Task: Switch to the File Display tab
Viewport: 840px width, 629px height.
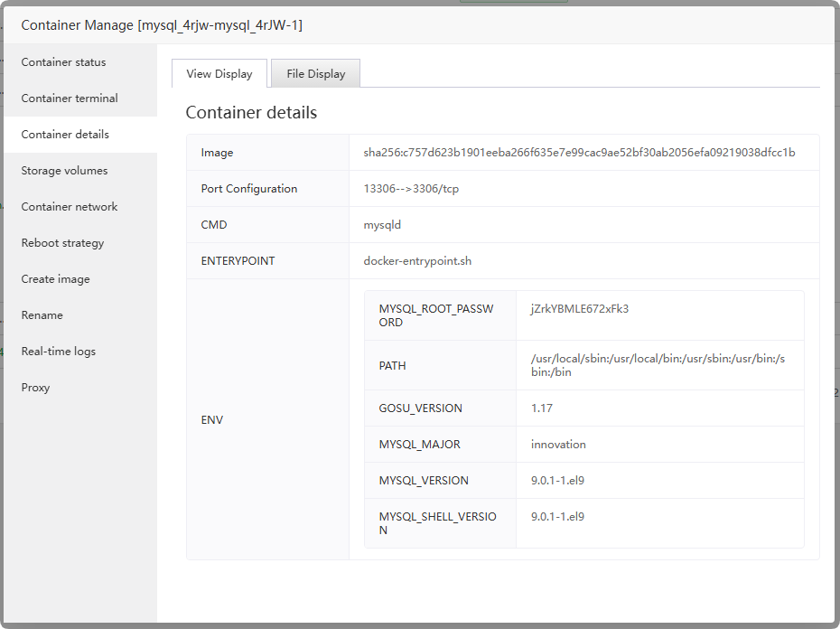Action: 316,74
